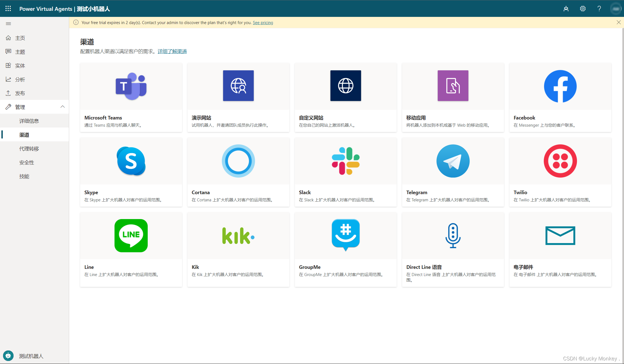This screenshot has height=364, width=624.
Task: Select the Twilio channel title
Action: [x=520, y=193]
